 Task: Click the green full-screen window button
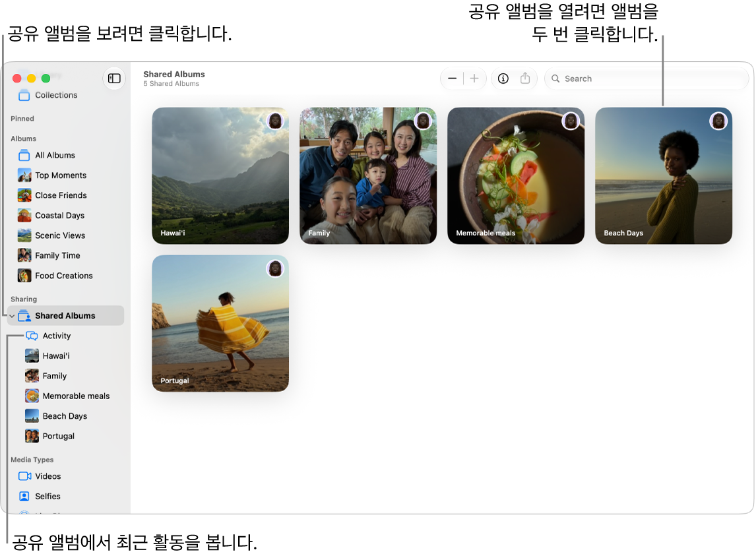(46, 78)
